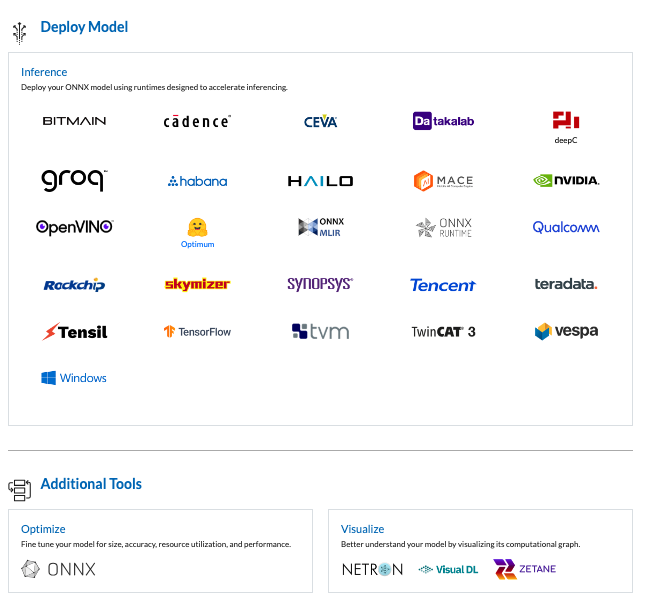Open the Optimum hugging face emoji logo
The height and width of the screenshot is (605, 647).
pyautogui.click(x=197, y=227)
